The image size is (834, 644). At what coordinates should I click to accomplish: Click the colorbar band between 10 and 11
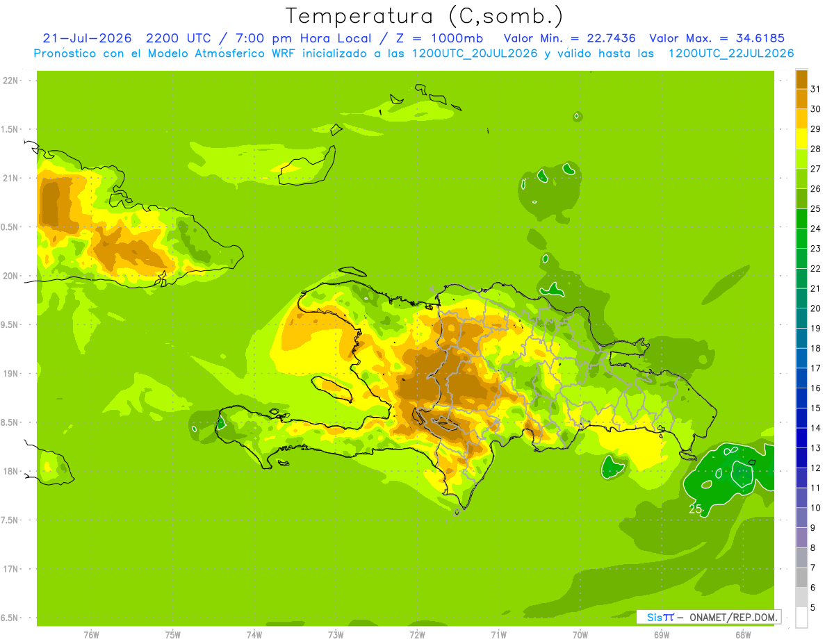(x=801, y=498)
